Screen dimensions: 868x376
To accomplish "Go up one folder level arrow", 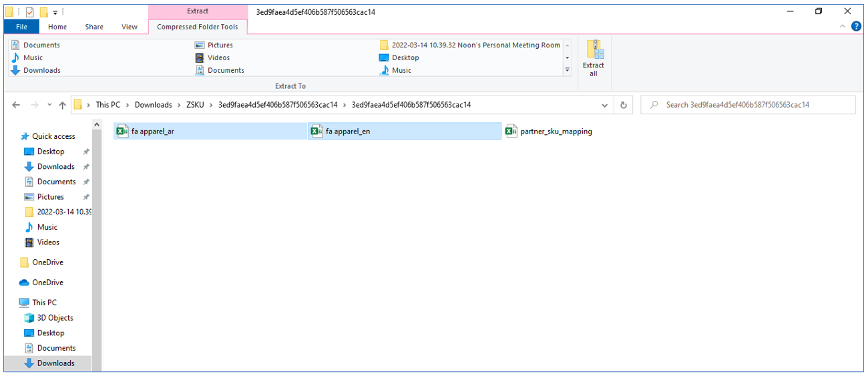I will click(62, 105).
